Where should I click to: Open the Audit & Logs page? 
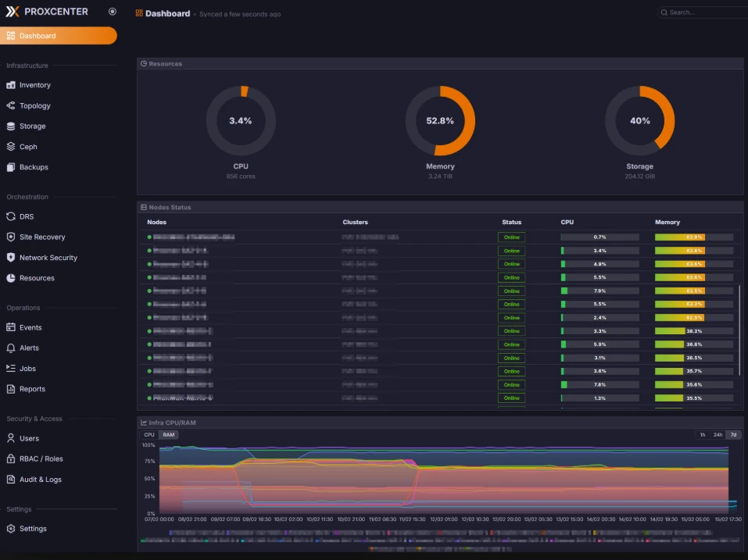(x=40, y=480)
